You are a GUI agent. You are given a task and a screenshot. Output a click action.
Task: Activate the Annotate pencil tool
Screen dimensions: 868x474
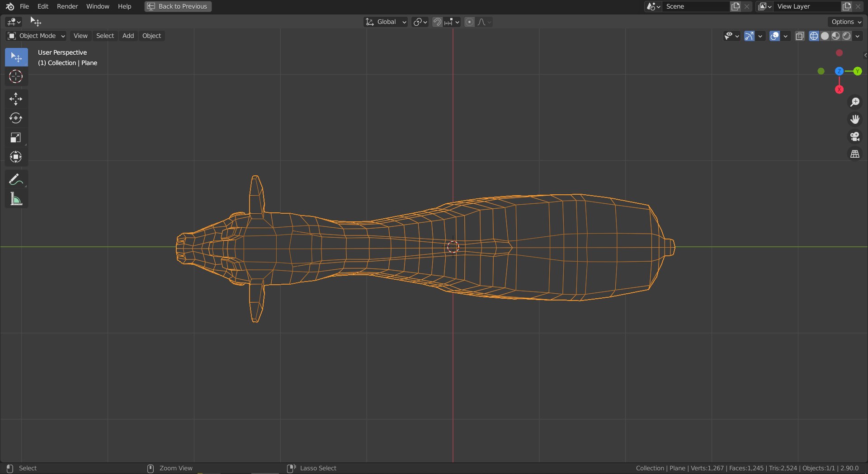pos(16,179)
